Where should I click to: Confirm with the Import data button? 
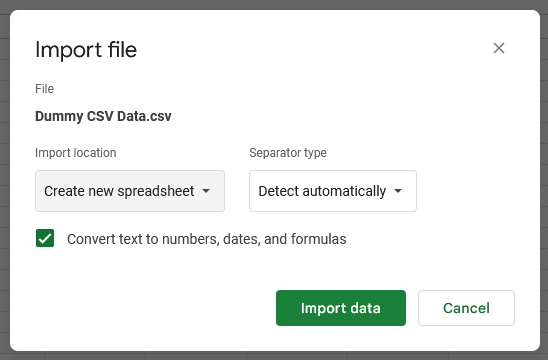[341, 308]
